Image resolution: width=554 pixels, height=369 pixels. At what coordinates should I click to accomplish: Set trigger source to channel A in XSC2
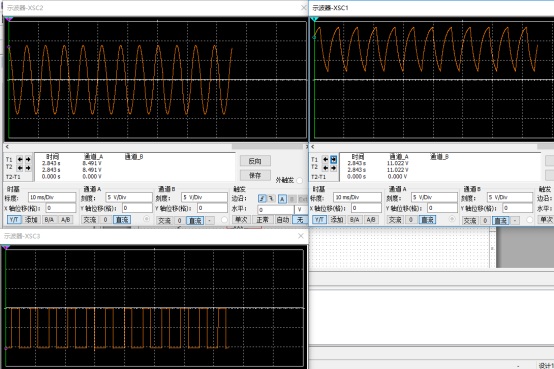[x=282, y=199]
